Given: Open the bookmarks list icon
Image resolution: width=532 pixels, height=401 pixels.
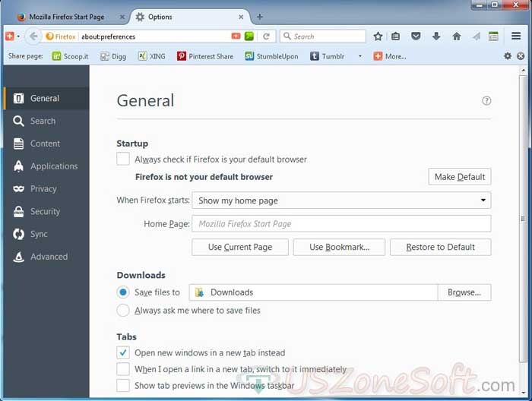Looking at the screenshot, I should pyautogui.click(x=396, y=36).
